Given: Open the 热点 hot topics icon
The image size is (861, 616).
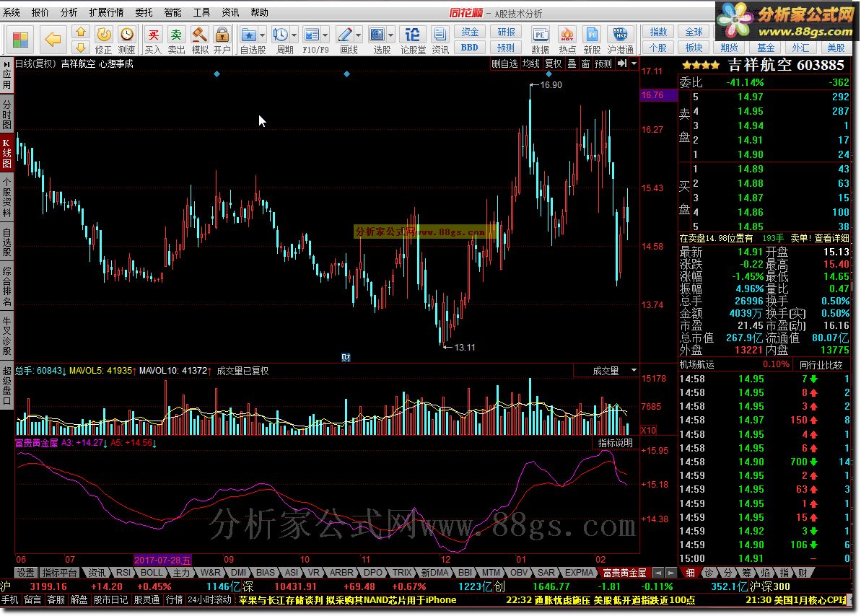Looking at the screenshot, I should pos(567,40).
